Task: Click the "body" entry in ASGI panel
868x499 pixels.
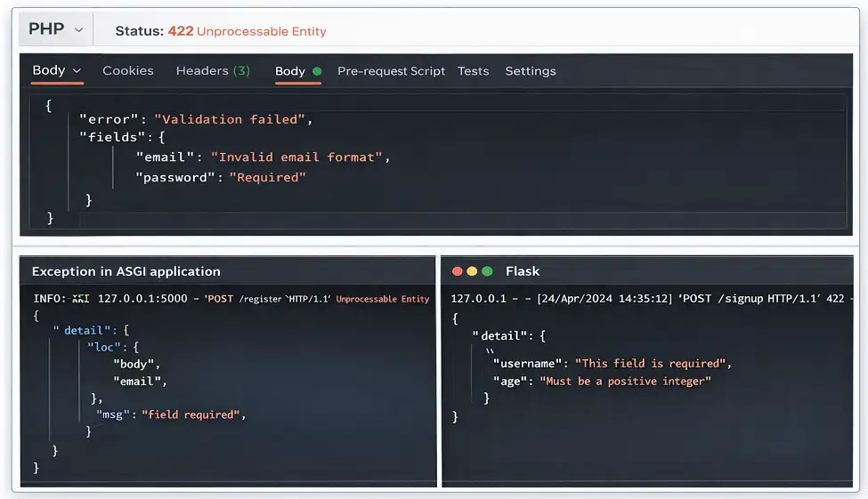Action: [134, 364]
